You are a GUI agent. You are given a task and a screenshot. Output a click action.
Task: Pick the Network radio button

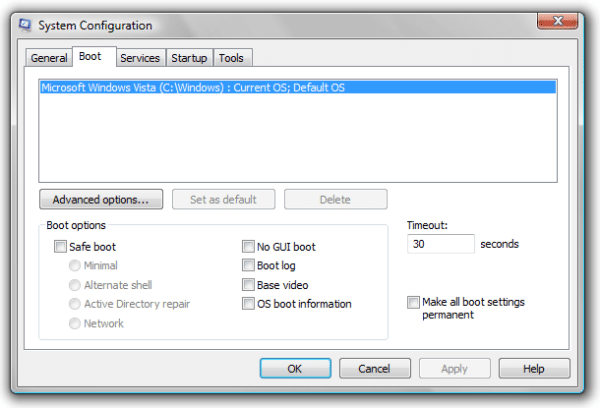point(75,323)
